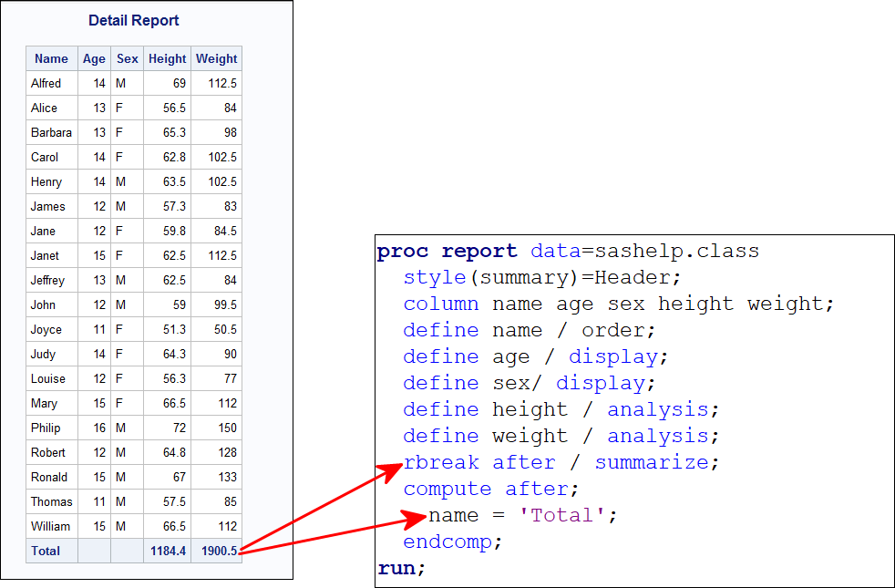This screenshot has height=588, width=895.
Task: Select the Height column header
Action: click(167, 58)
